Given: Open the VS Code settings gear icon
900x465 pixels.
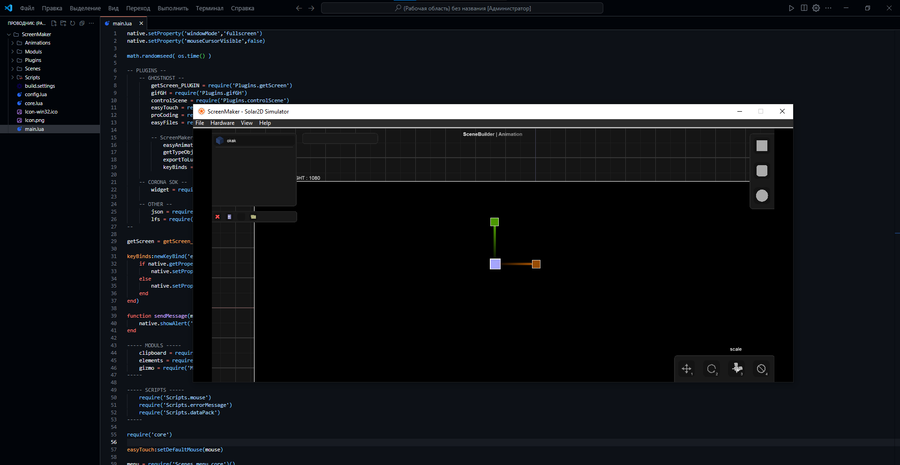Looking at the screenshot, I should pos(816,8).
